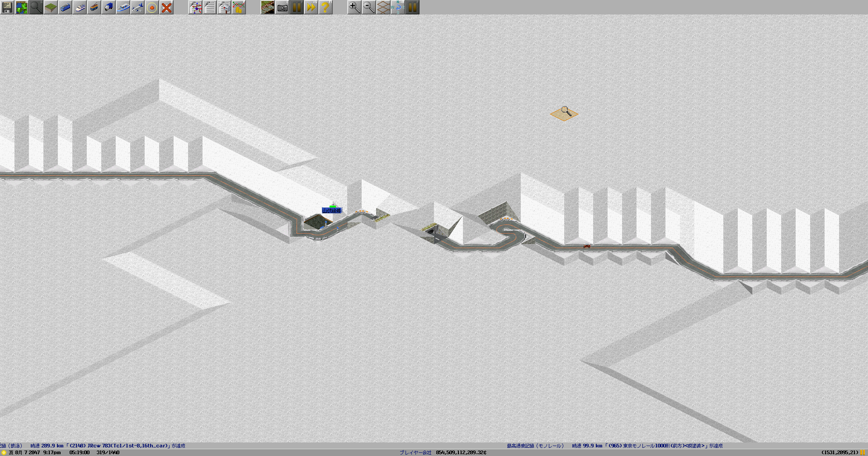Screen dimensions: 868x456
Task: Open the finances chart with coins
Action: coord(239,7)
